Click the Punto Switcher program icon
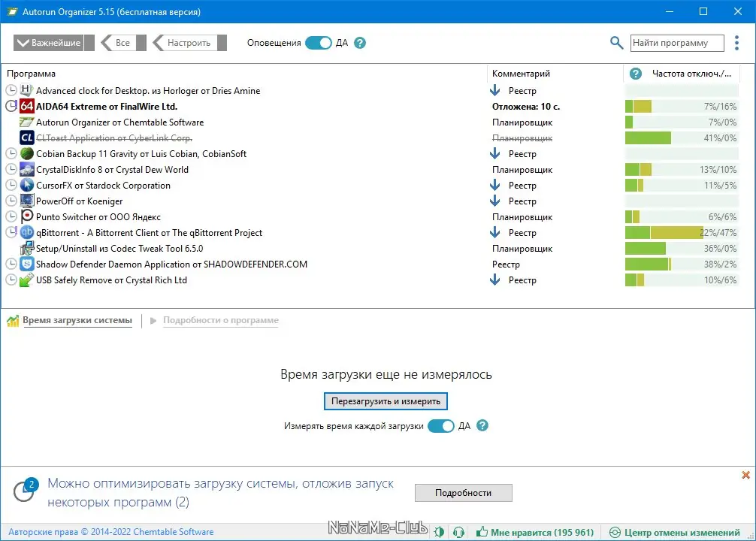 click(27, 216)
